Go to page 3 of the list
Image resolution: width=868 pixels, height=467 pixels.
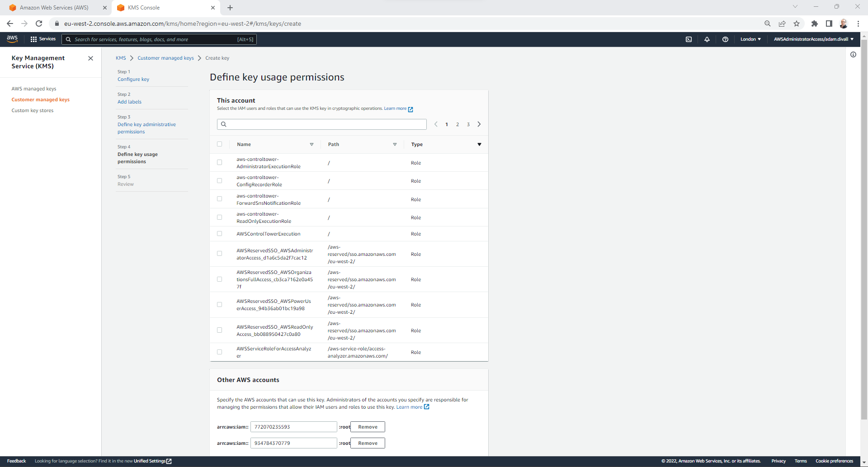tap(468, 124)
